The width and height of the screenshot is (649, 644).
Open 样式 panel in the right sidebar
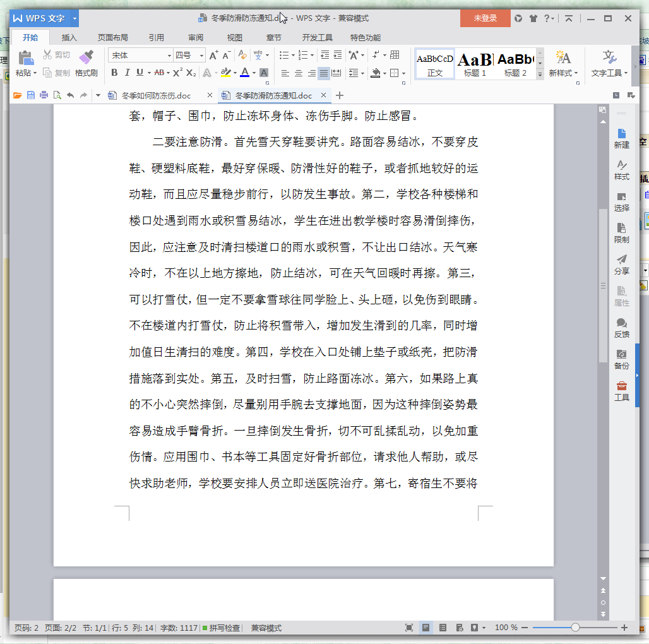click(622, 170)
